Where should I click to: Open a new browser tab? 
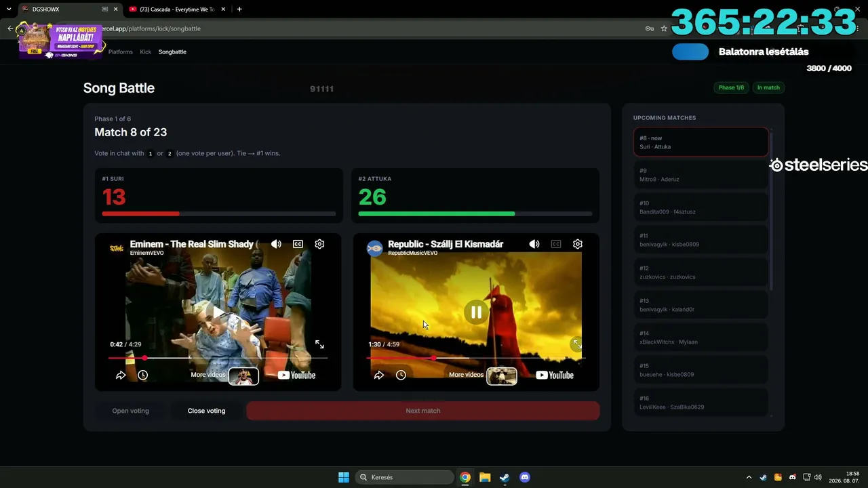click(239, 9)
